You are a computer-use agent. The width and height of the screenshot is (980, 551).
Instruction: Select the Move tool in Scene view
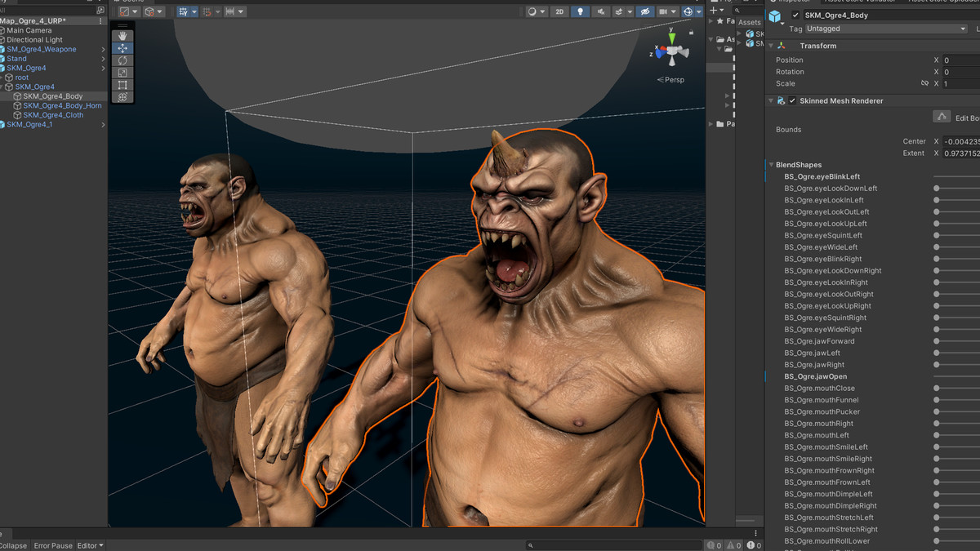[122, 48]
